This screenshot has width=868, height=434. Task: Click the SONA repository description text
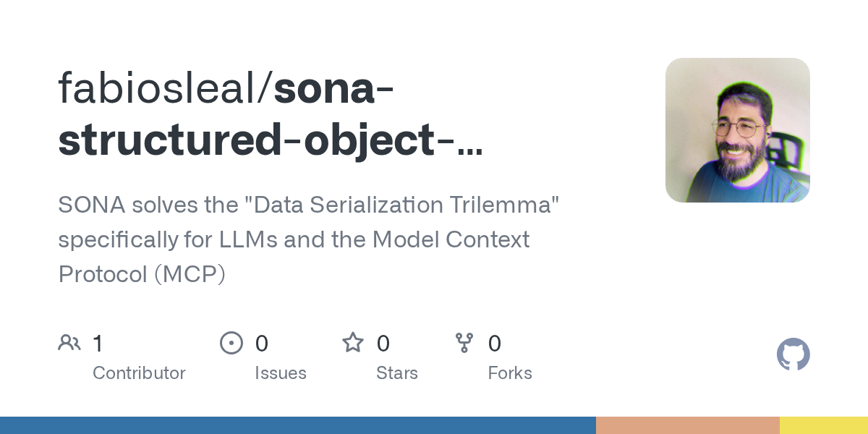310,239
